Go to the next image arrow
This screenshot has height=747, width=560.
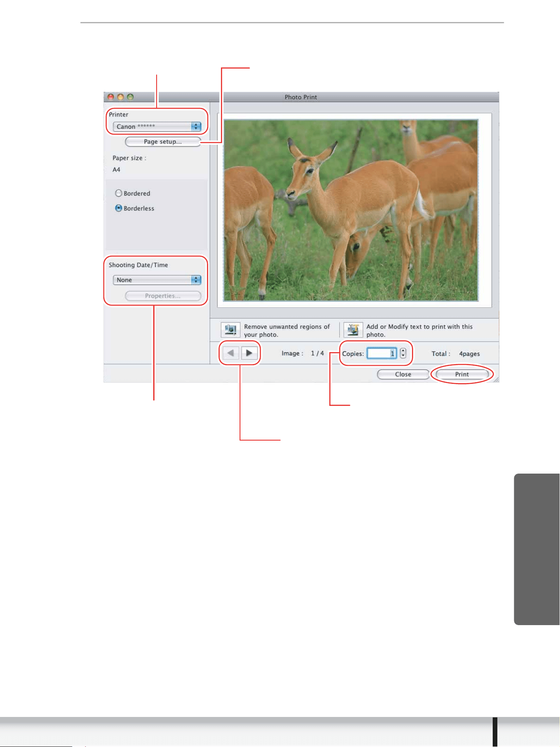[x=250, y=353]
